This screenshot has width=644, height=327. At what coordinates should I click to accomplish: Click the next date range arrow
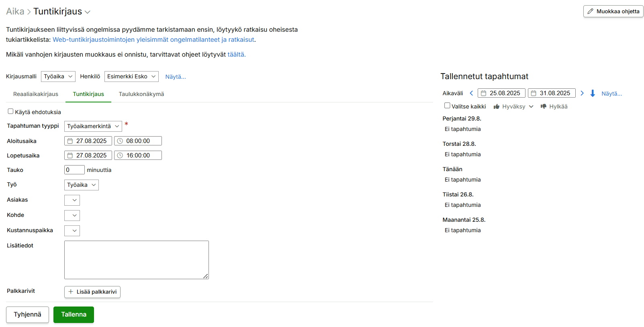(x=582, y=93)
